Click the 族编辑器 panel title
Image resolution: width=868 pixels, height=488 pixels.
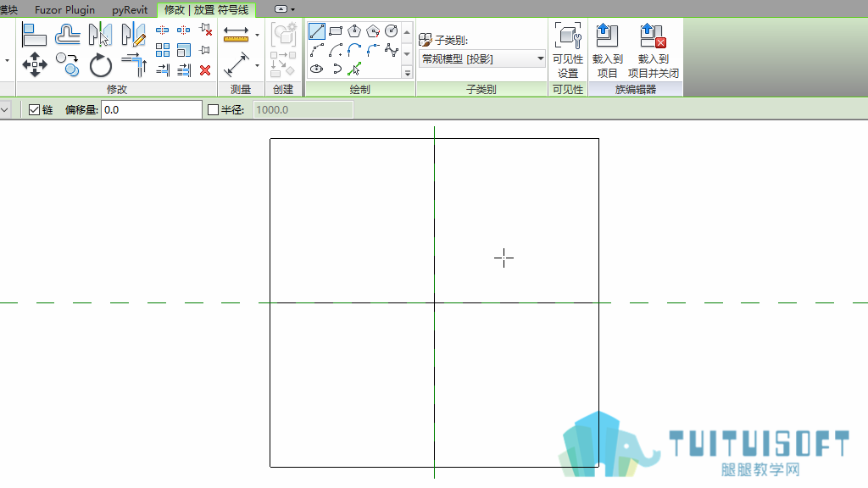click(636, 89)
